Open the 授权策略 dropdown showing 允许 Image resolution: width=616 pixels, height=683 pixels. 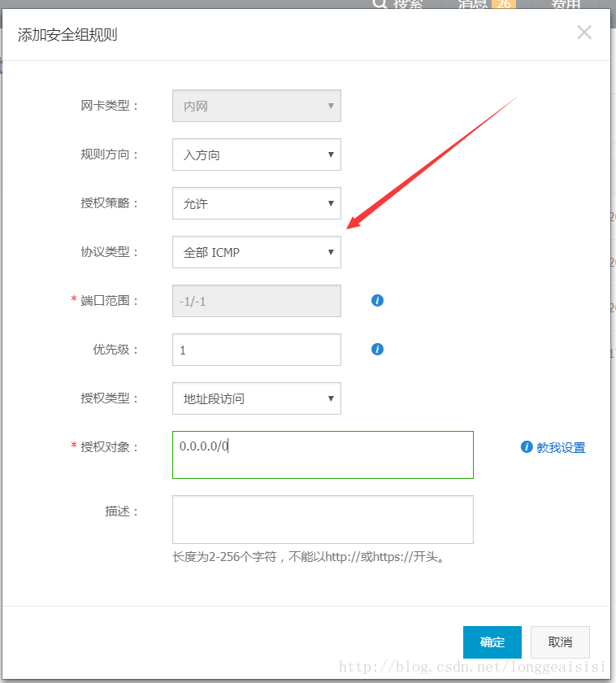pos(256,203)
